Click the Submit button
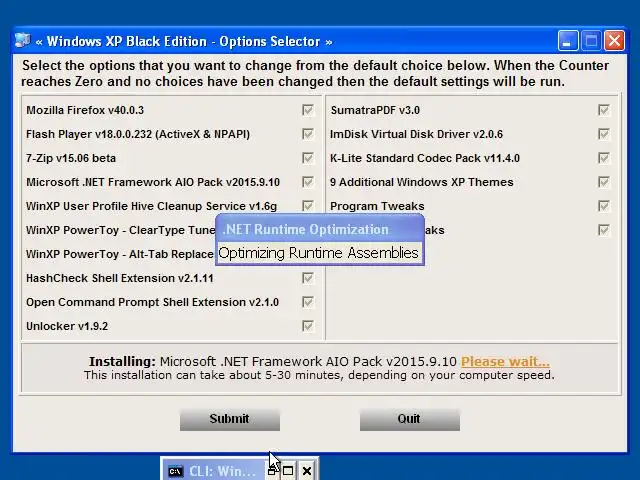640x480 pixels. point(230,419)
